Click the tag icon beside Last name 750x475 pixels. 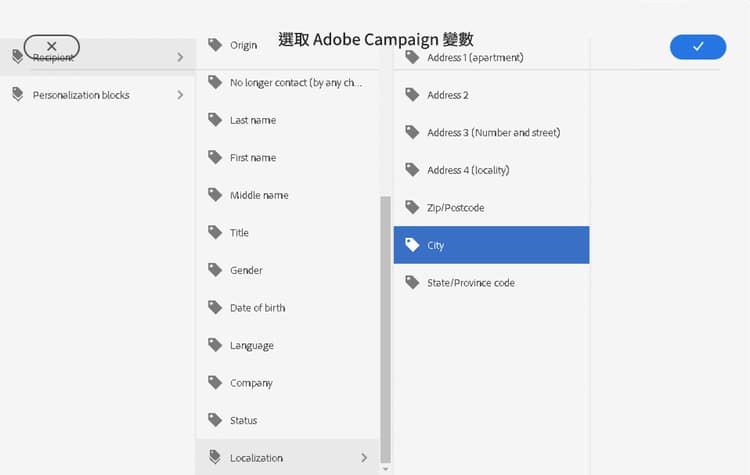point(215,120)
